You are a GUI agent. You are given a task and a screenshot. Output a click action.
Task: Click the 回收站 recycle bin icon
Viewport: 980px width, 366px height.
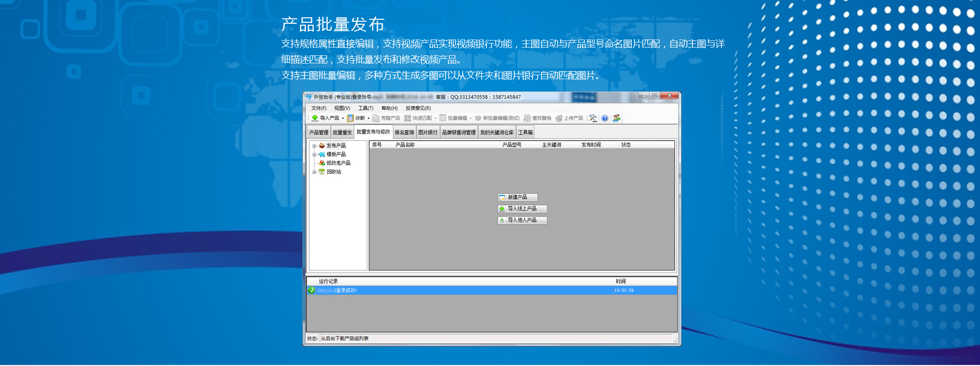point(322,172)
